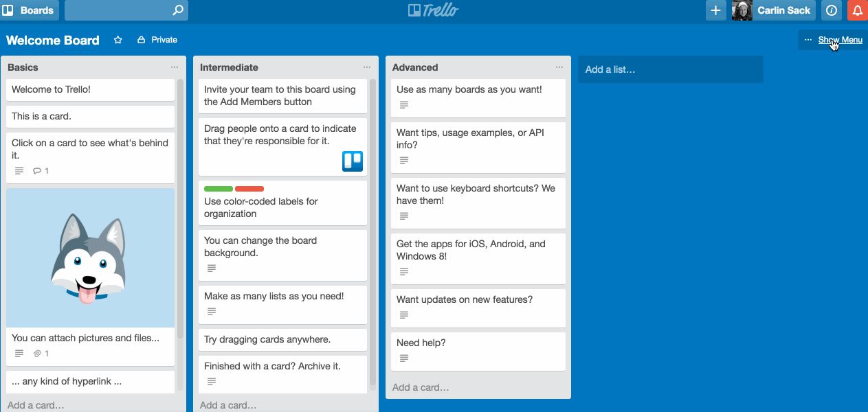Open Invite your team to this board card
The image size is (868, 412).
(283, 96)
